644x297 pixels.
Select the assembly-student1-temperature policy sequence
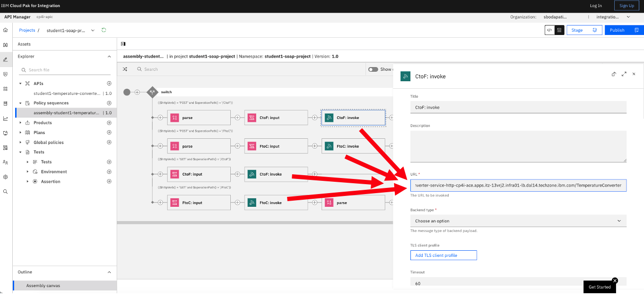pos(66,113)
